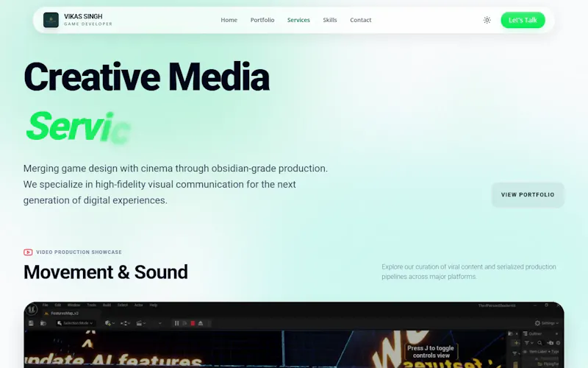Click the green Let's Talk button
Viewport: 588px width, 368px height.
[x=523, y=20]
